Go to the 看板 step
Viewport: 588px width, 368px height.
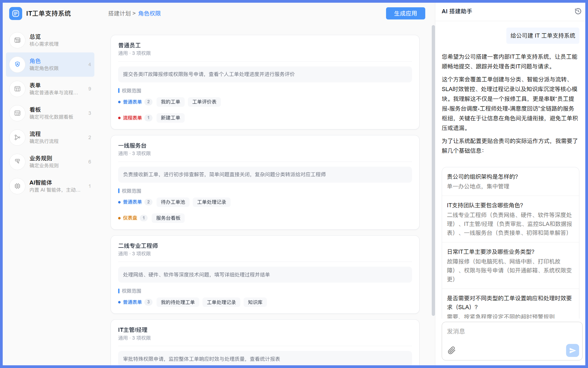pyautogui.click(x=50, y=113)
